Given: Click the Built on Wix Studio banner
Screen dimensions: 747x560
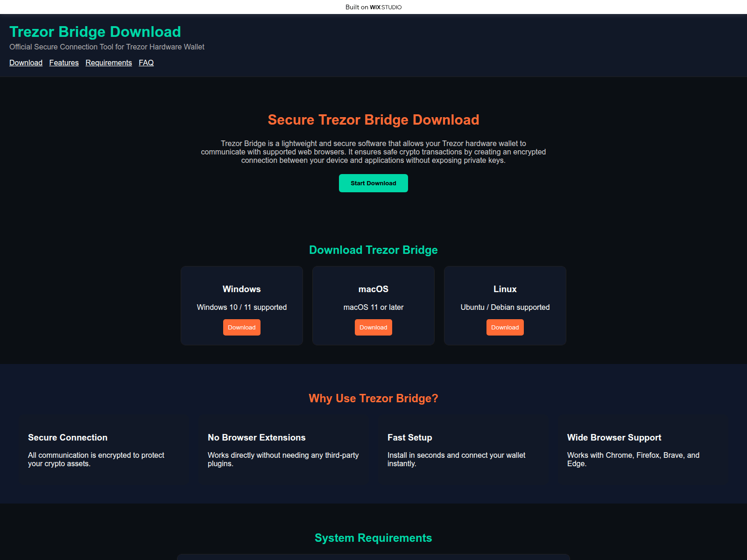Looking at the screenshot, I should [373, 7].
